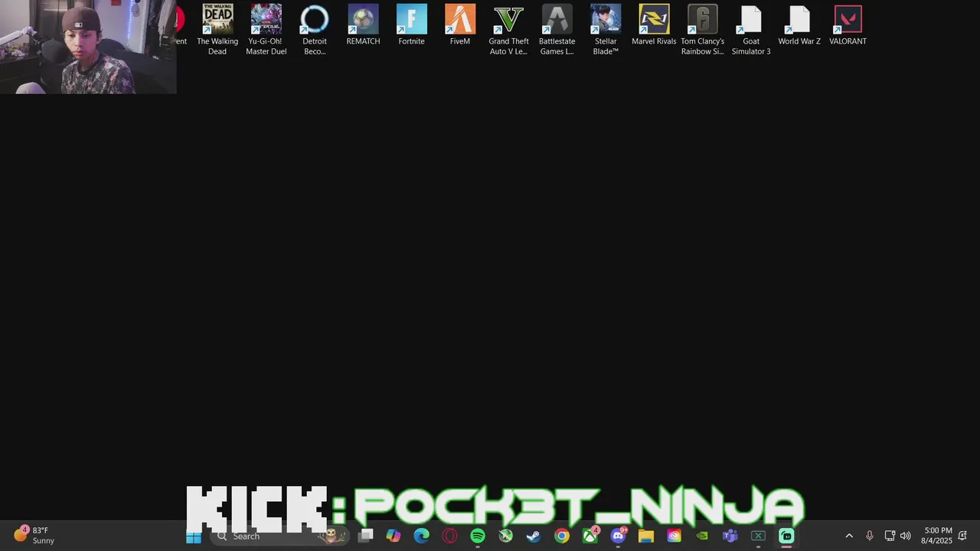The image size is (980, 551).
Task: Open Xbox Game Bar icon with badge
Action: pos(590,536)
